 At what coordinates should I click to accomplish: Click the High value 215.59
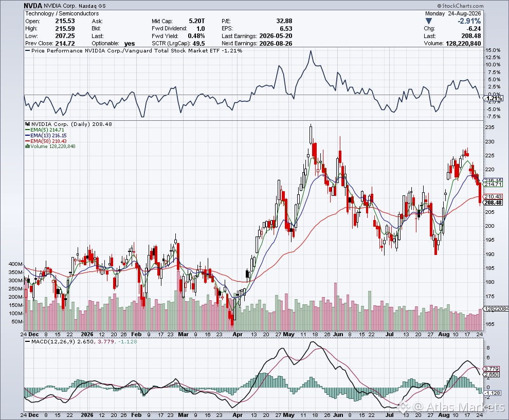click(65, 29)
